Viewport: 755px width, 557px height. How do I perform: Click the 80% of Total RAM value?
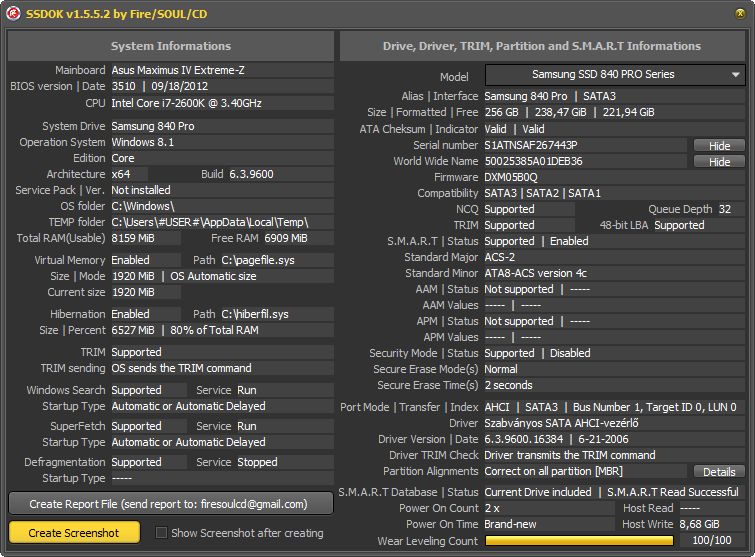214,330
